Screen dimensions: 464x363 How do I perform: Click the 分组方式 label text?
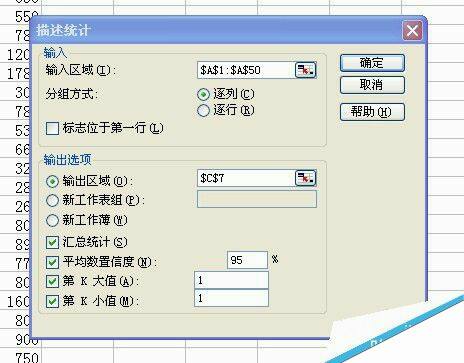[72, 94]
